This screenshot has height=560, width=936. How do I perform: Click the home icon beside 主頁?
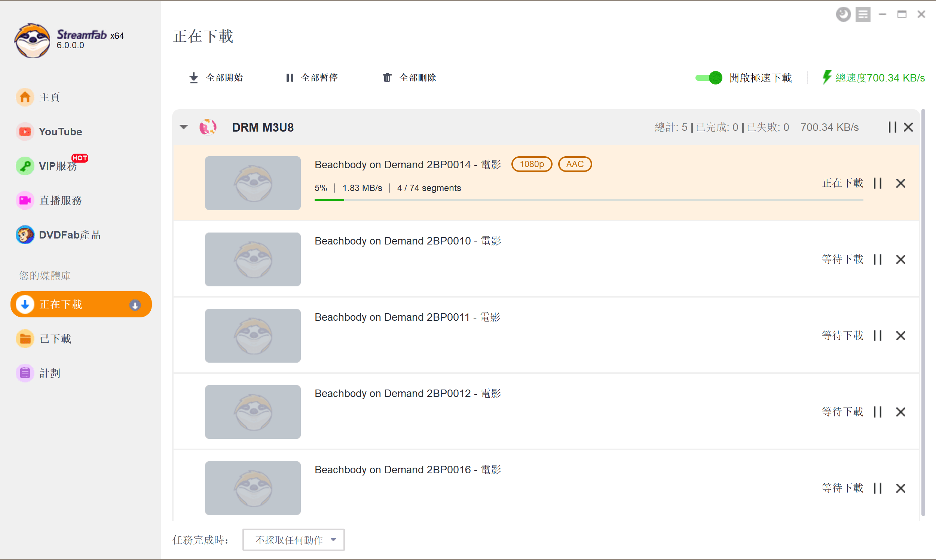pos(25,97)
